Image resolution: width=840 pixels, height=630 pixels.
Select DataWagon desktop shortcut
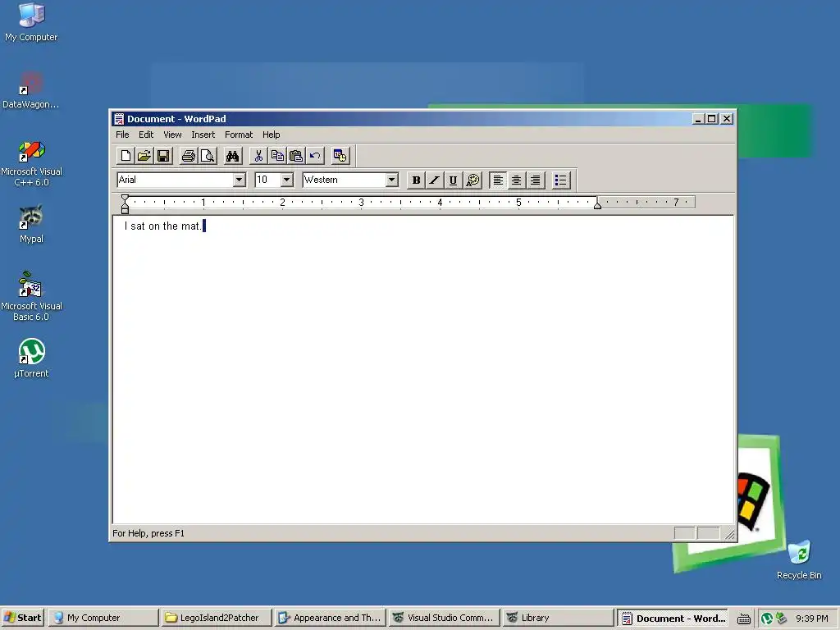coord(31,90)
